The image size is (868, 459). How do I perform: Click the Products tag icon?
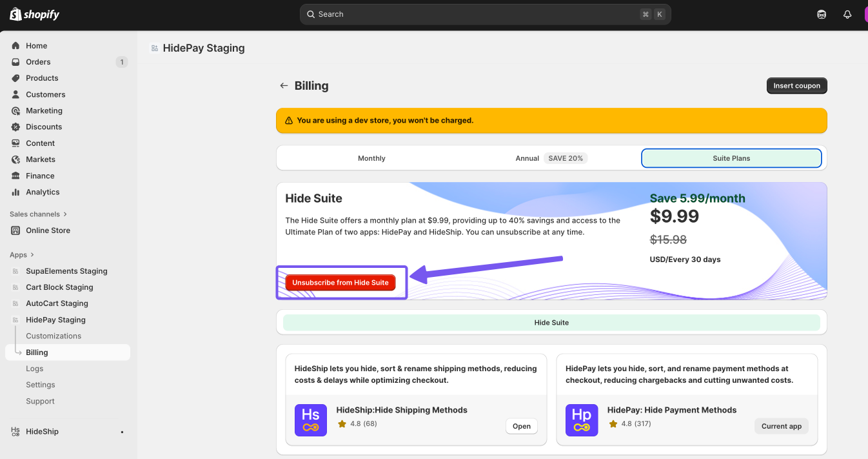tap(15, 78)
